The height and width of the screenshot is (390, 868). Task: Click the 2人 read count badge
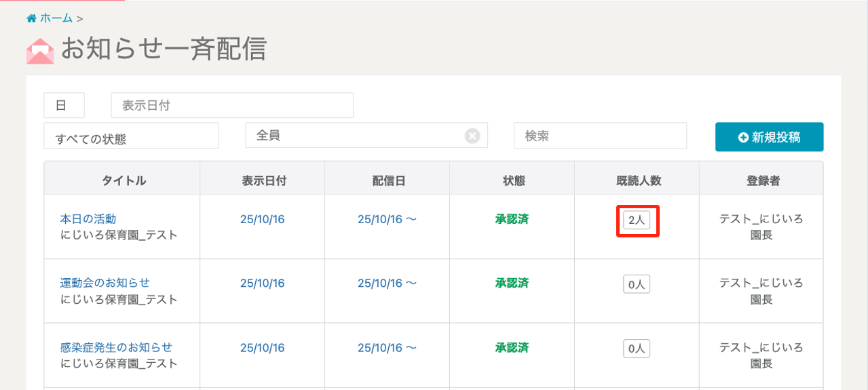click(637, 220)
